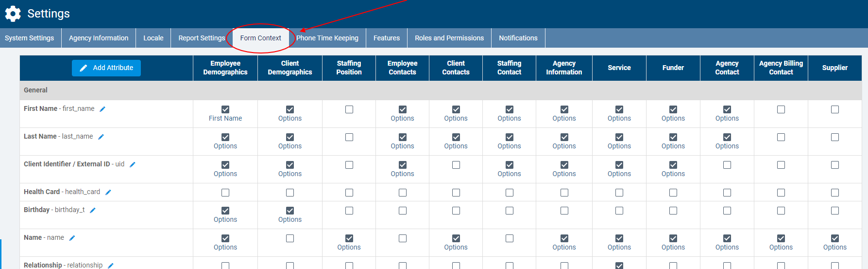The height and width of the screenshot is (269, 868).
Task: Enable Health Card for Client Demographics
Action: pyautogui.click(x=290, y=193)
